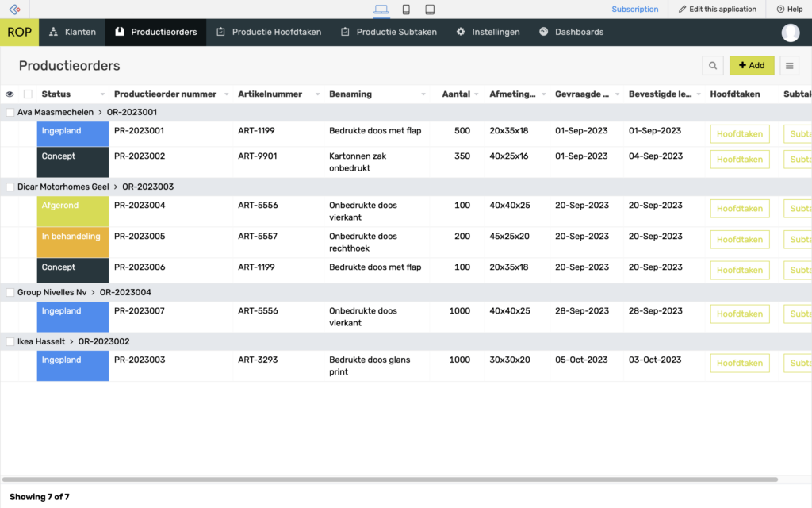Screen dimensions: 812x508
Task: Switch to laptop preview icon
Action: 381,10
